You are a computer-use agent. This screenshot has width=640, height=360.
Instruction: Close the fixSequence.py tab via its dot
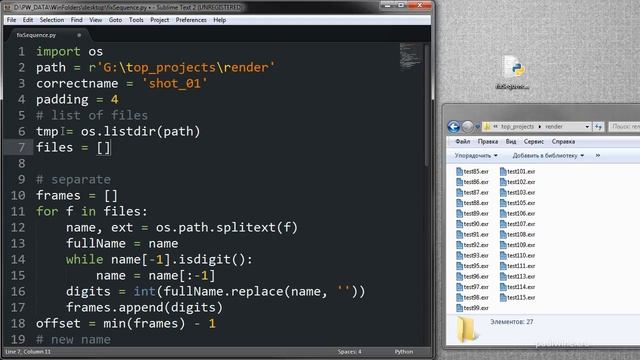pyautogui.click(x=79, y=35)
